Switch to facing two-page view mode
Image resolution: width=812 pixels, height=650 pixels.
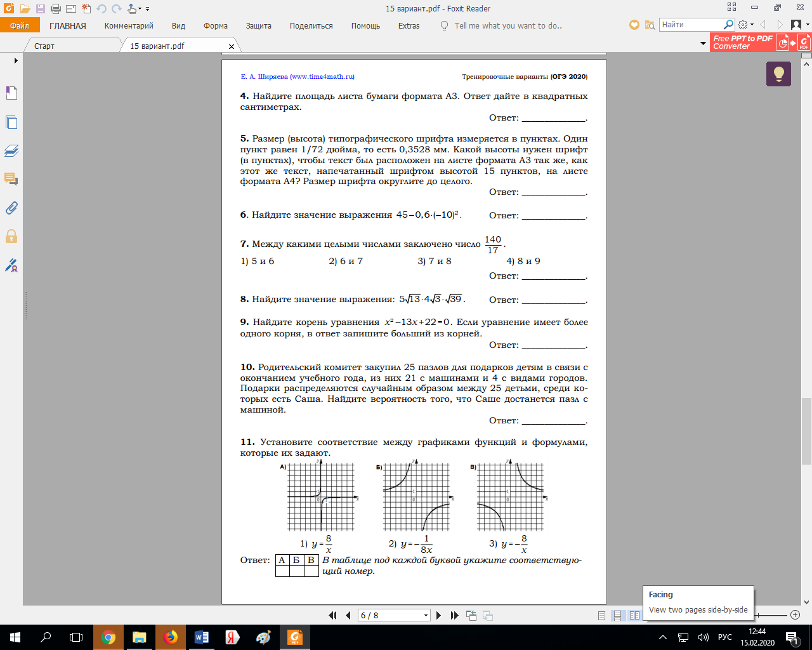click(634, 615)
